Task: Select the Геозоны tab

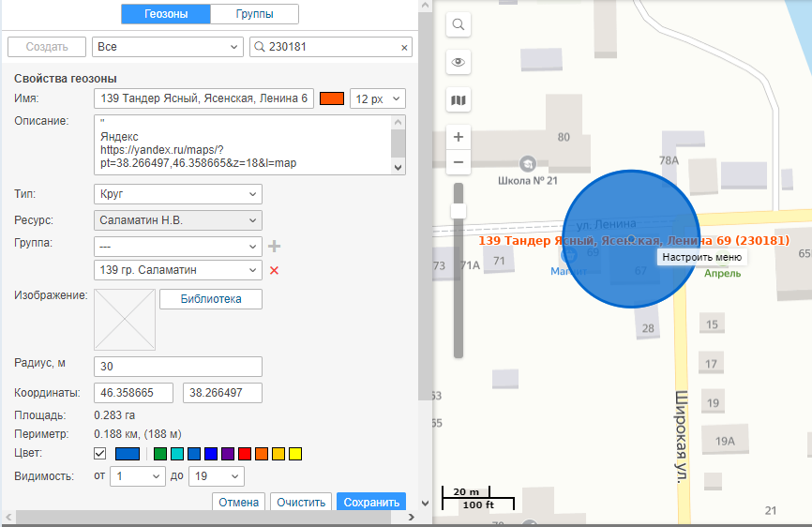Action: click(166, 14)
